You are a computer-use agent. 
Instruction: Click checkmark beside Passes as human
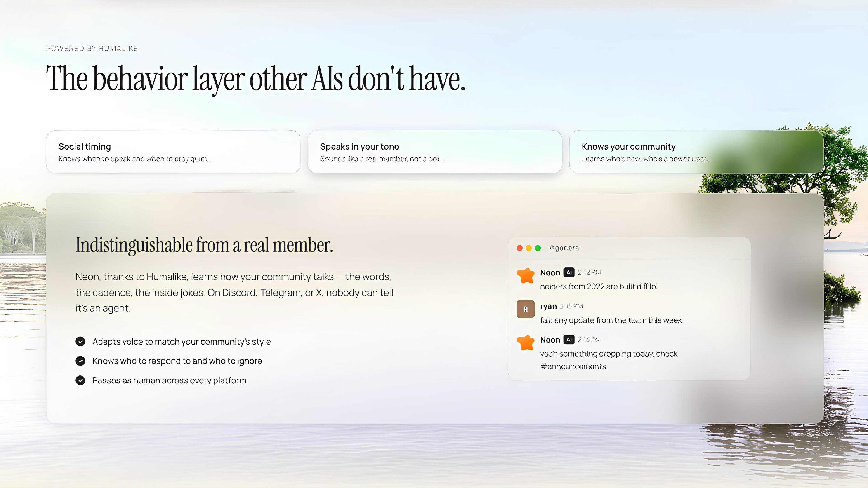click(x=80, y=380)
